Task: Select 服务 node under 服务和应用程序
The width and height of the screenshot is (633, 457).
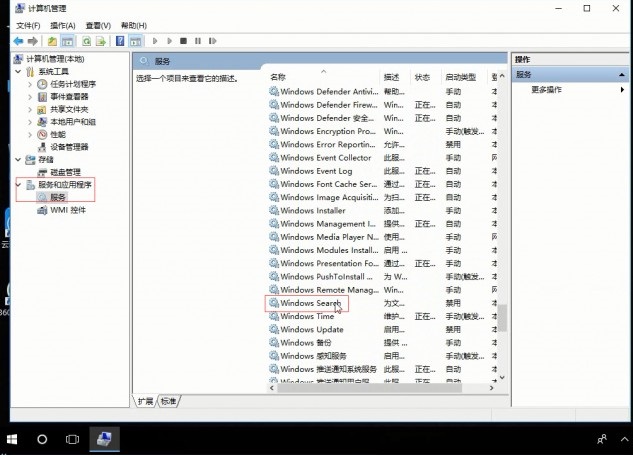Action: click(58, 197)
